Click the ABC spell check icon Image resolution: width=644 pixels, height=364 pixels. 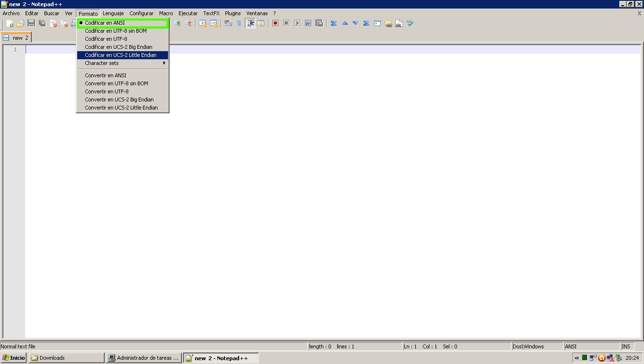[x=410, y=23]
